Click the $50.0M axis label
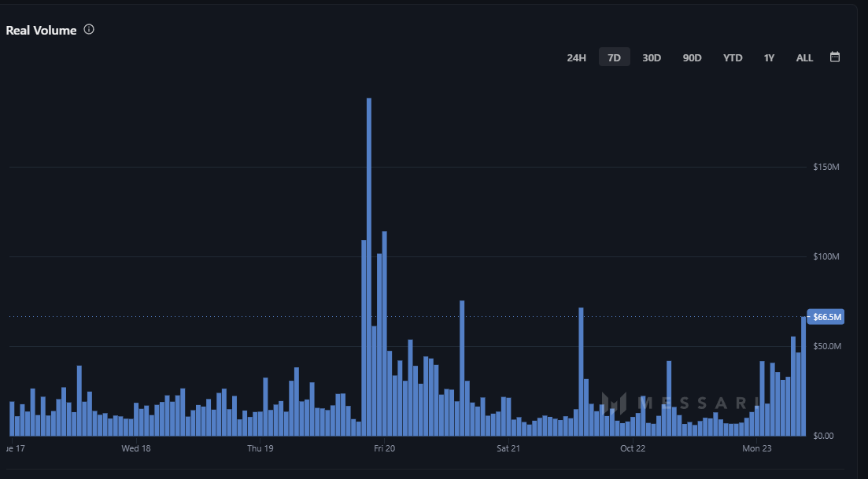The width and height of the screenshot is (868, 479). point(827,346)
